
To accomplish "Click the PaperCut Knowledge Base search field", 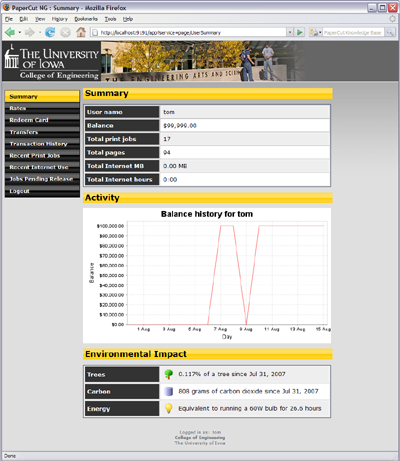I will click(353, 32).
